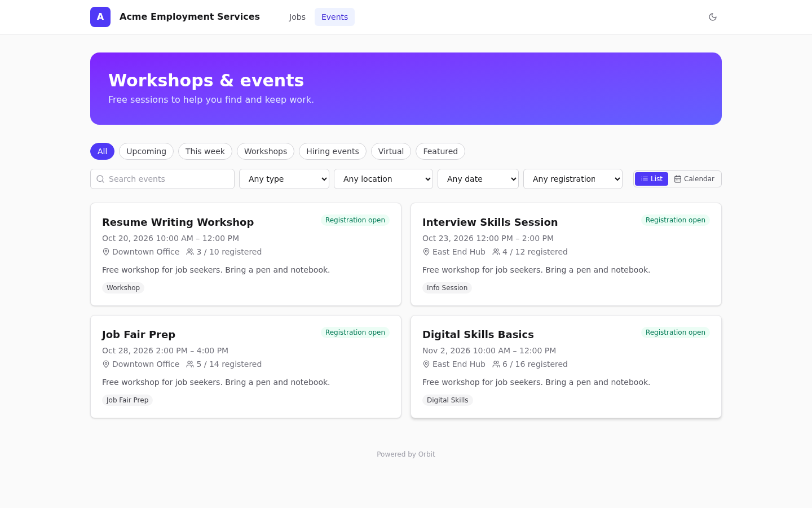Filter by Virtual events
This screenshot has width=812, height=508.
(x=391, y=151)
